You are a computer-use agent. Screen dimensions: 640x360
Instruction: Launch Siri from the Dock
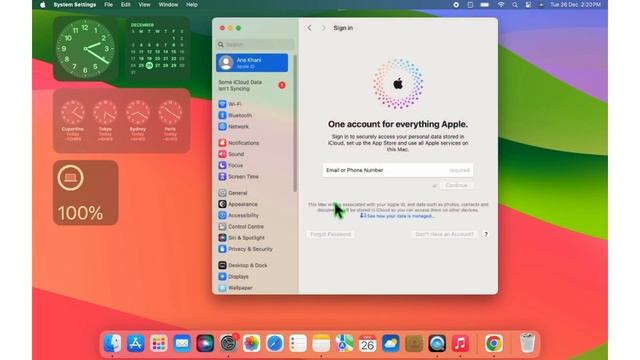tap(205, 343)
